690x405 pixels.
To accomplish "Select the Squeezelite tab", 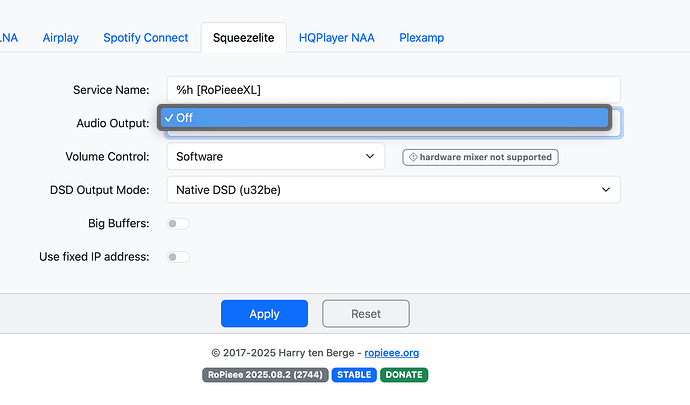I will (x=243, y=38).
